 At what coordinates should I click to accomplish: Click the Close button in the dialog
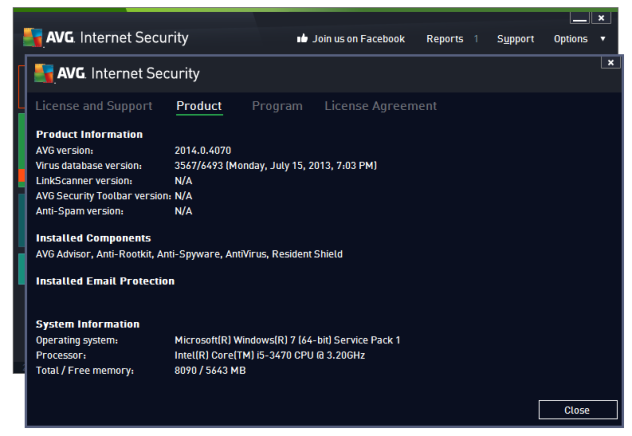pos(578,410)
